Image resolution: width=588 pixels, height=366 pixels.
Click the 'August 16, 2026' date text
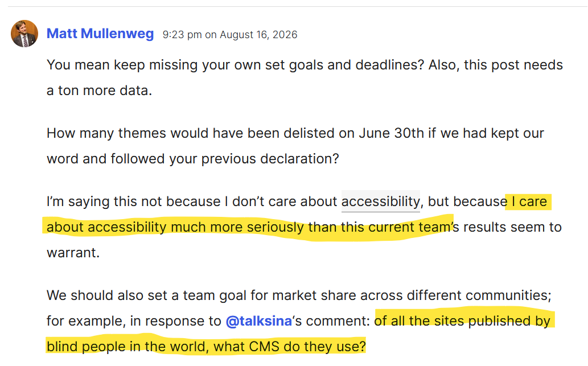pos(258,35)
